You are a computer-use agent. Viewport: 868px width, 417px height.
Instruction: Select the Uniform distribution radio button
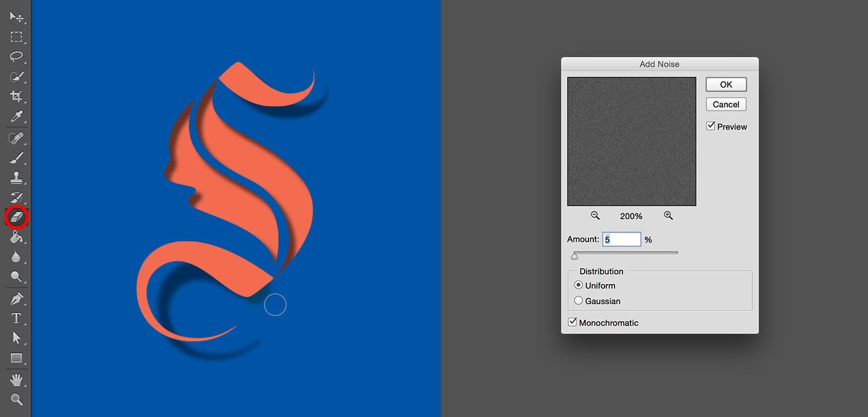[x=578, y=285]
